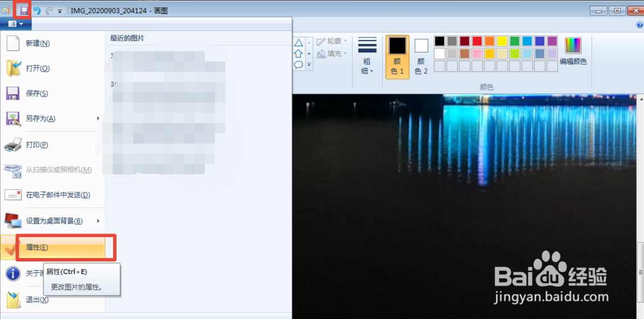Click the Paint app icon in title bar
The height and width of the screenshot is (319, 644).
click(x=6, y=11)
